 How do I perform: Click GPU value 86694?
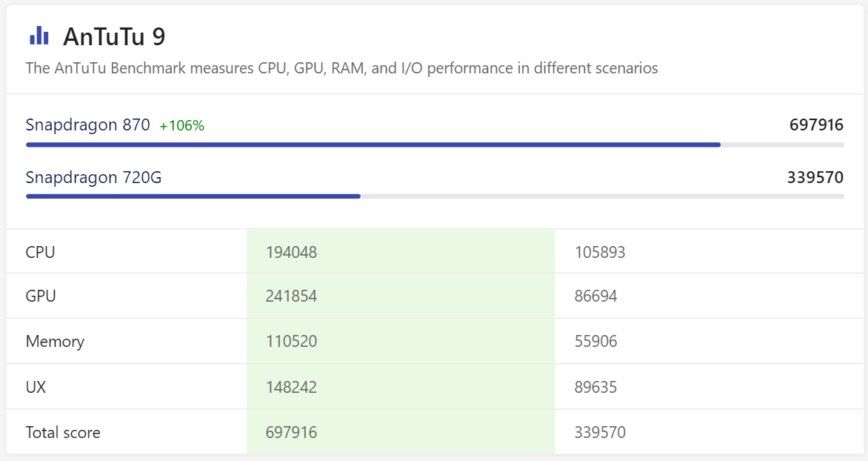click(595, 296)
